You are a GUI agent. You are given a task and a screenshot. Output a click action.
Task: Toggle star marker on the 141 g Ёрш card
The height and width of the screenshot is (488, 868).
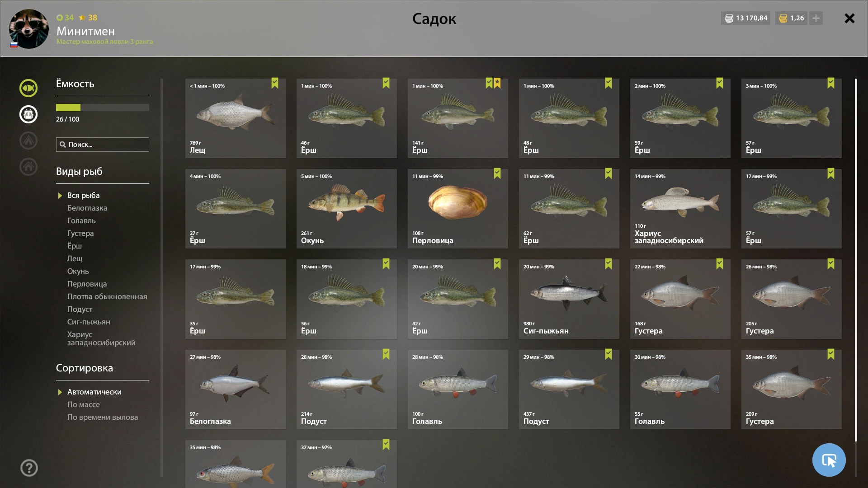click(x=497, y=83)
